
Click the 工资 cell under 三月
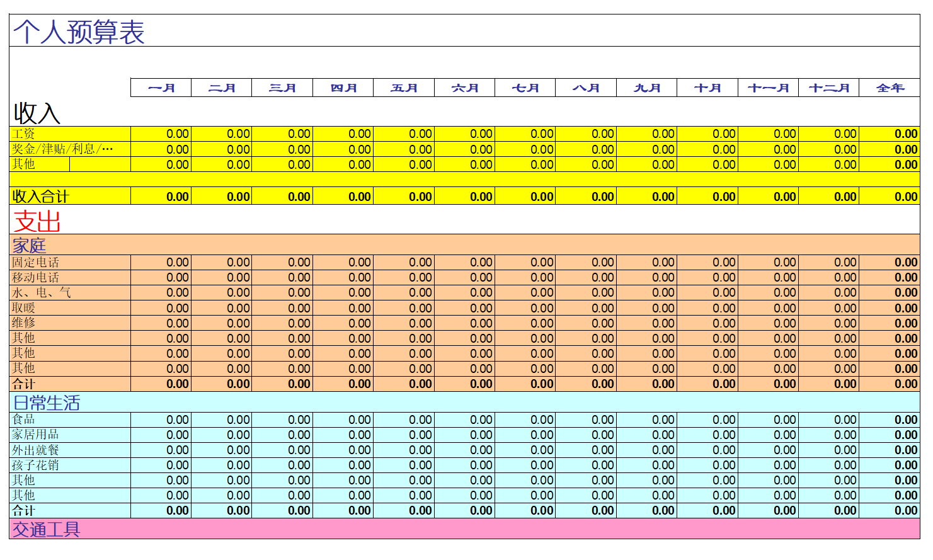coord(283,134)
